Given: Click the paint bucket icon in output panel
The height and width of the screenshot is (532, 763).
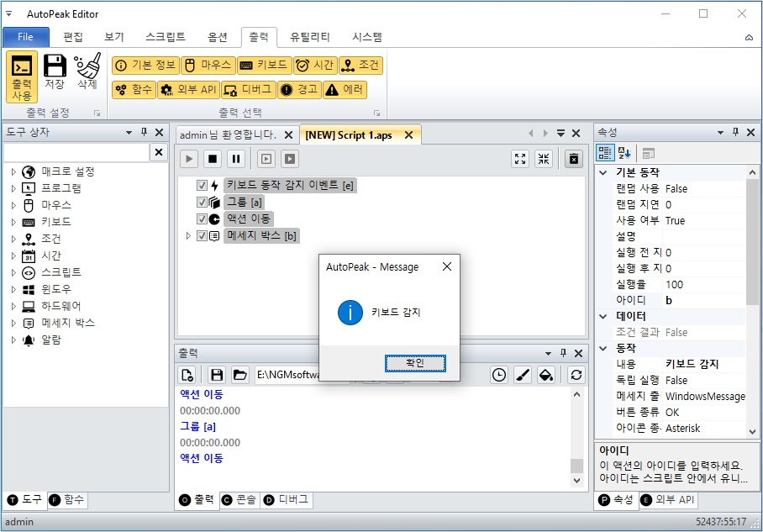Looking at the screenshot, I should coord(546,375).
